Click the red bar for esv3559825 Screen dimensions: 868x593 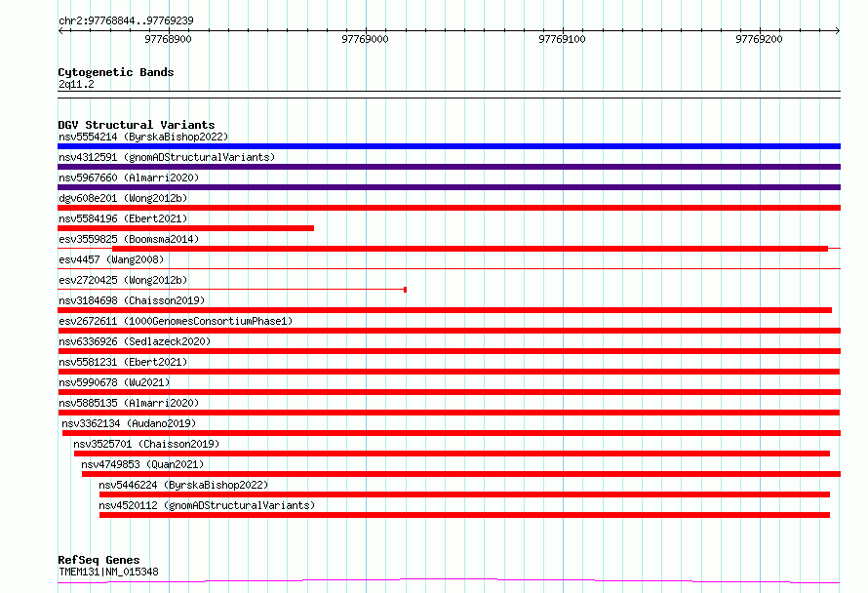pos(470,249)
